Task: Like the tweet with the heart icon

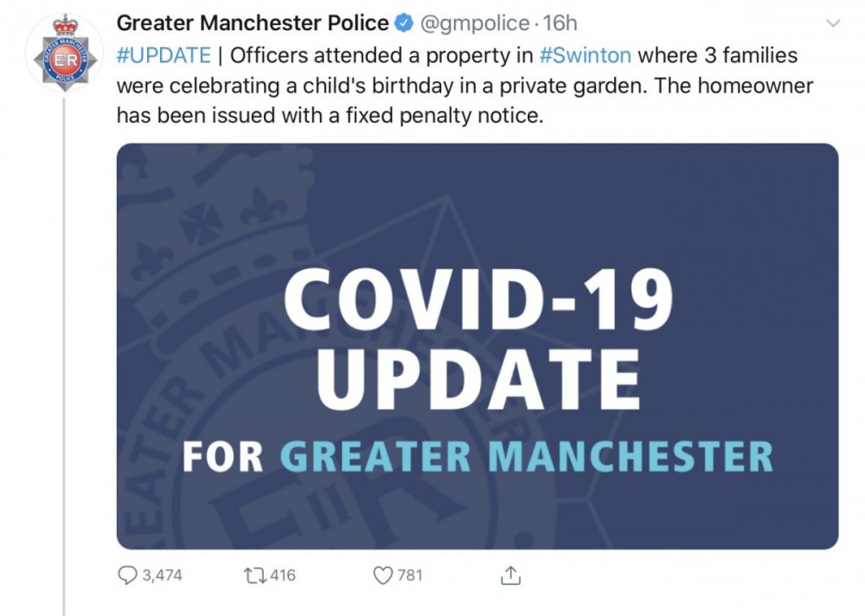Action: point(381,574)
